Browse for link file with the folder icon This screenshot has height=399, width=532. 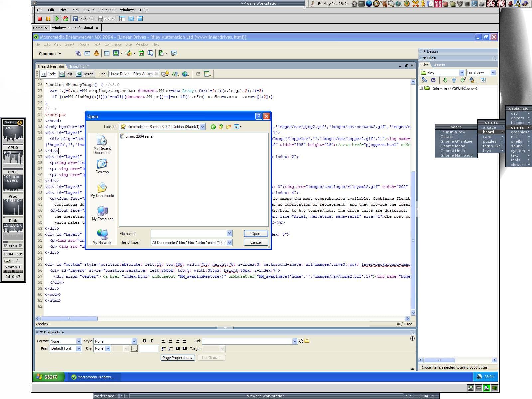(307, 341)
